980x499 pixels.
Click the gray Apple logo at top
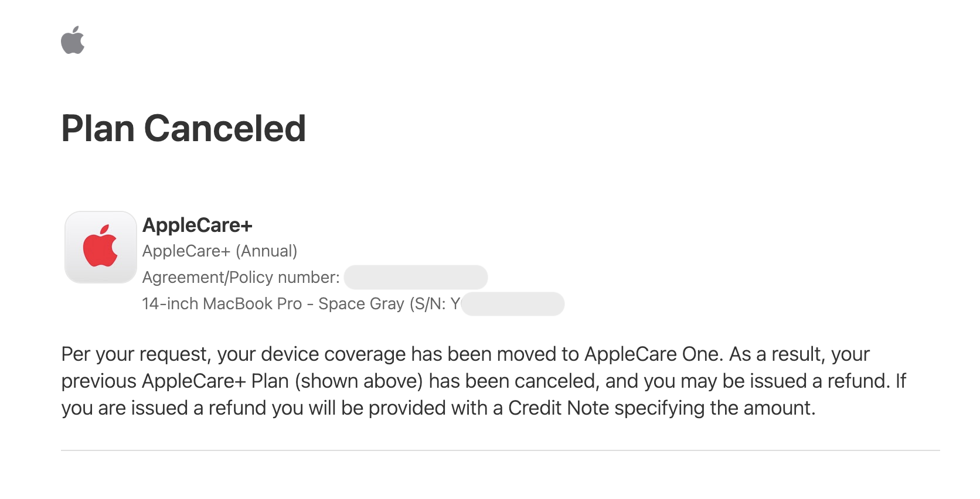(x=73, y=40)
